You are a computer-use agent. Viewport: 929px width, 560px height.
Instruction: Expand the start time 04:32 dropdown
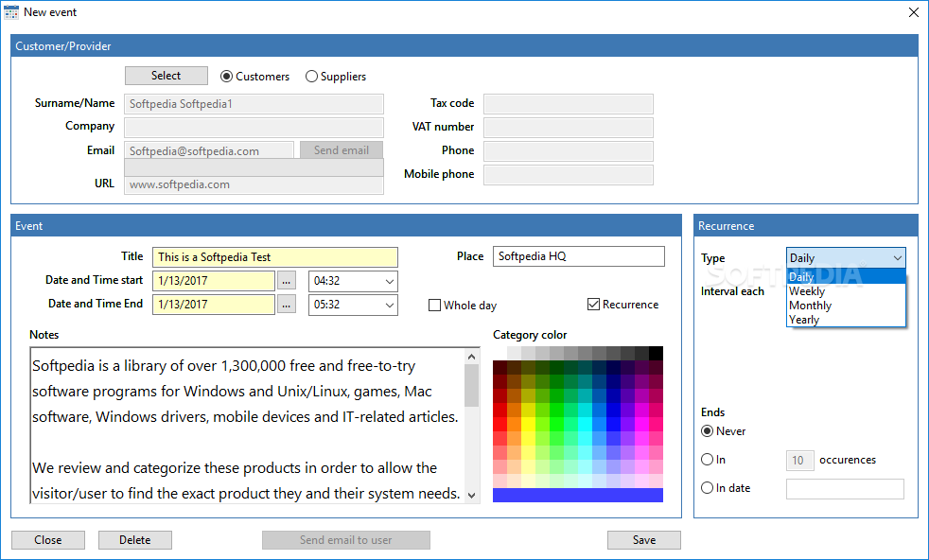(x=389, y=282)
